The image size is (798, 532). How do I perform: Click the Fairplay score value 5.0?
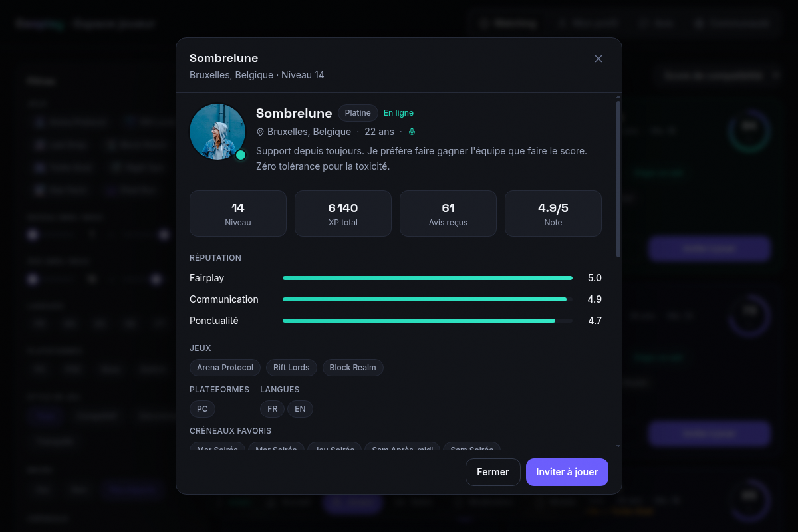595,278
